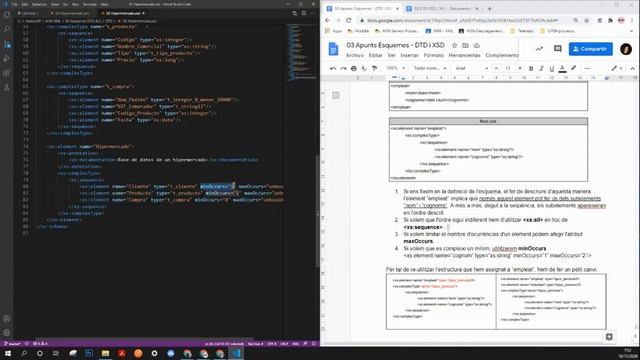This screenshot has width=640, height=360.
Task: Open the Extensions view in VS Code
Action: [x=7, y=73]
